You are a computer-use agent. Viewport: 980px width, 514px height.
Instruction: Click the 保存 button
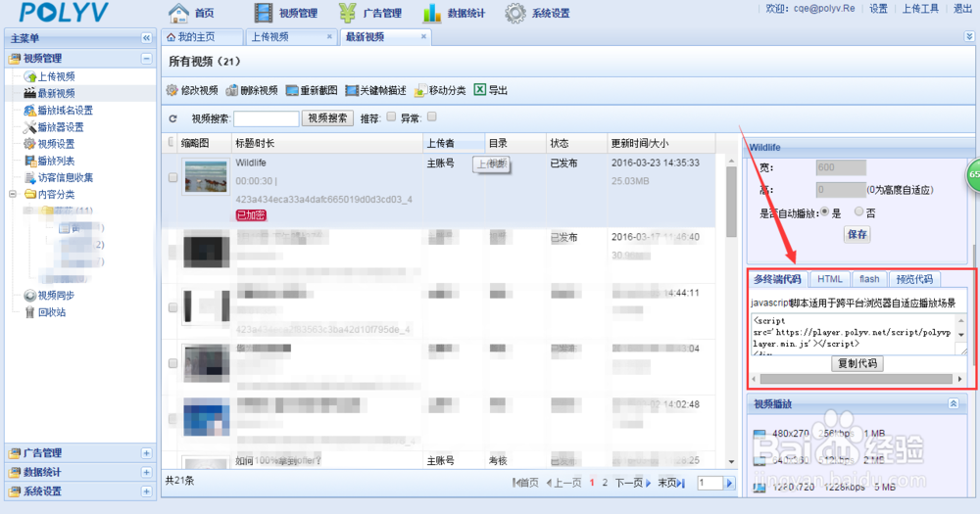857,234
